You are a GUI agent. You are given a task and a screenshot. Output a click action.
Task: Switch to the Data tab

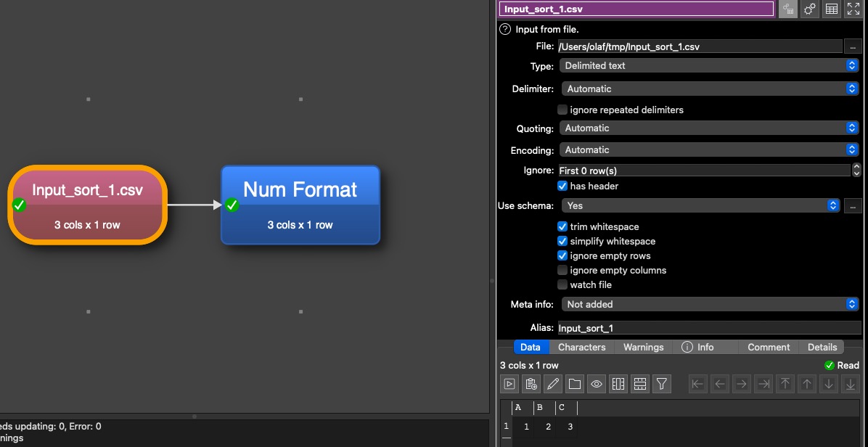(531, 348)
